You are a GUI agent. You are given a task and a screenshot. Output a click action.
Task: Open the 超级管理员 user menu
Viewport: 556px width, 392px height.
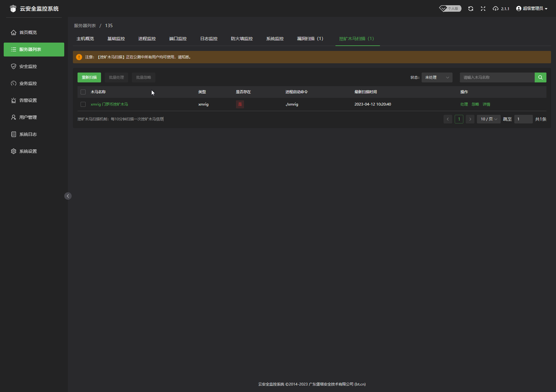532,9
